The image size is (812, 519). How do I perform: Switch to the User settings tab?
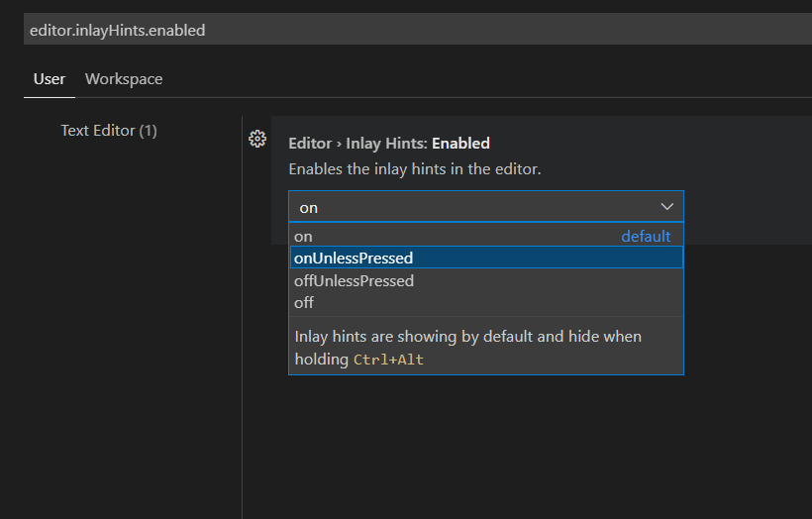click(50, 79)
